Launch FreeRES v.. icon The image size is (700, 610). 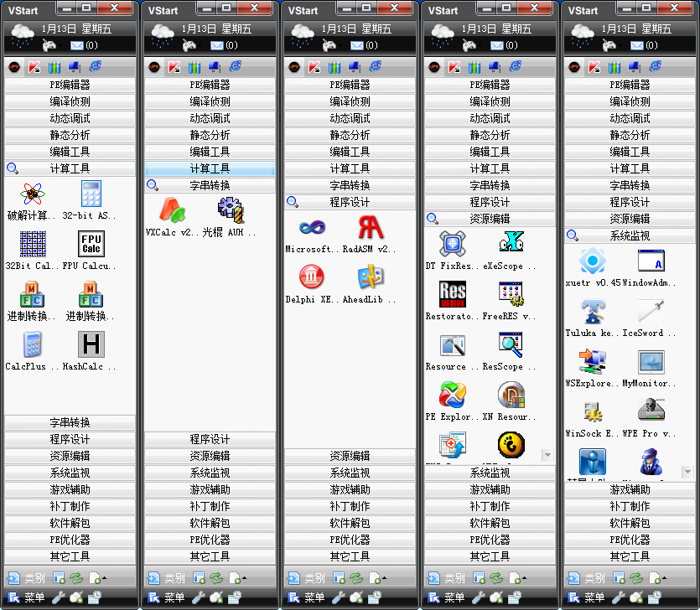coord(511,294)
